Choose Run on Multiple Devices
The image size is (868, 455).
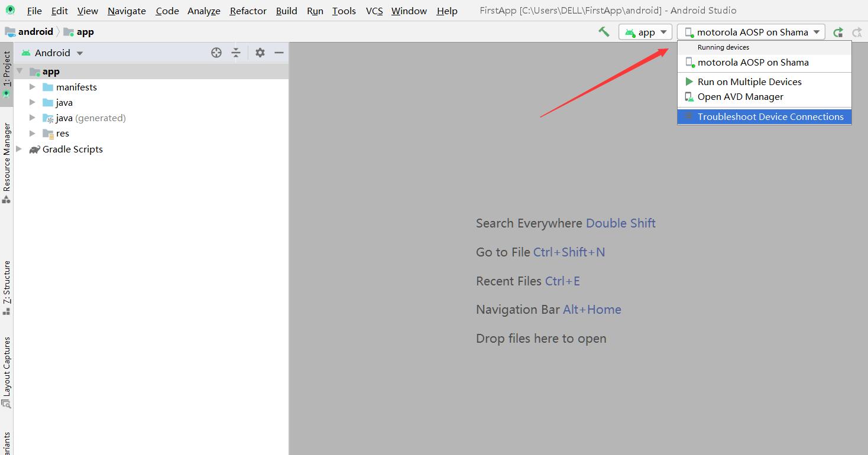click(x=764, y=82)
